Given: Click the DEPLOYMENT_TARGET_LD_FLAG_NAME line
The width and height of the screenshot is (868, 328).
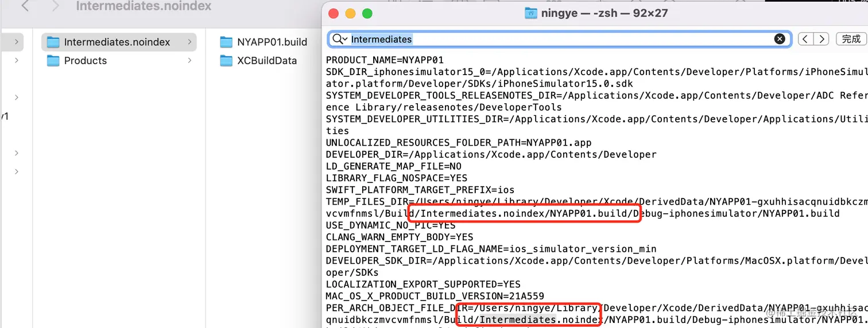Looking at the screenshot, I should tap(491, 249).
